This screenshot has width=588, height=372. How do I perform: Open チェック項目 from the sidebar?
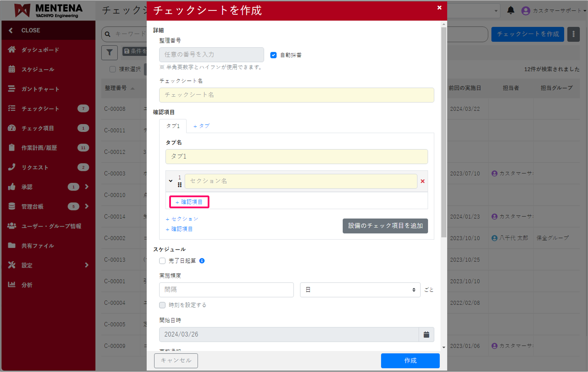click(x=37, y=128)
